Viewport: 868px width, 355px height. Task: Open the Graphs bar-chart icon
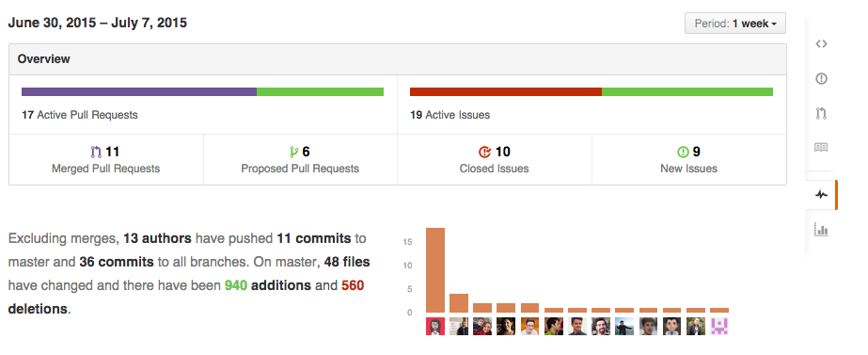821,229
